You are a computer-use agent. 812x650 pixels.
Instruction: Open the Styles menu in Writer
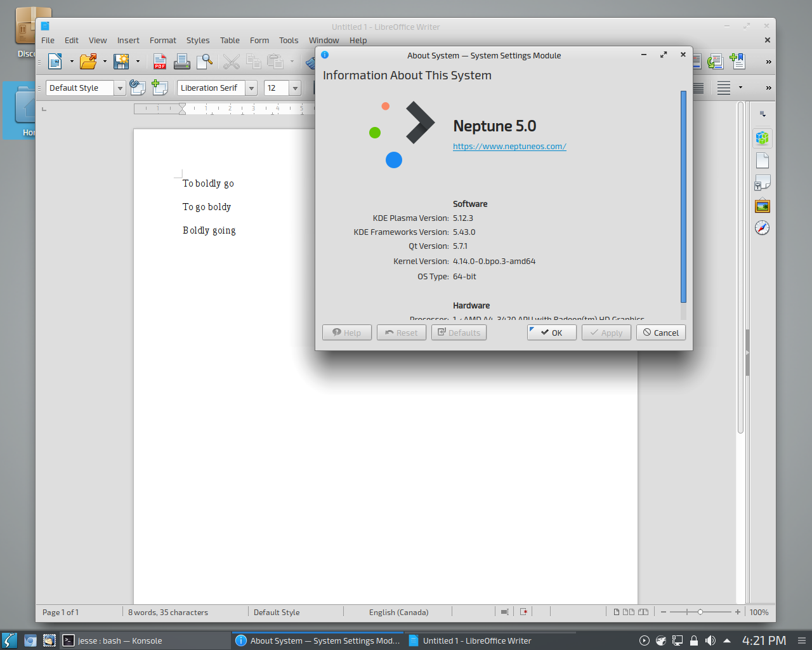pyautogui.click(x=198, y=40)
